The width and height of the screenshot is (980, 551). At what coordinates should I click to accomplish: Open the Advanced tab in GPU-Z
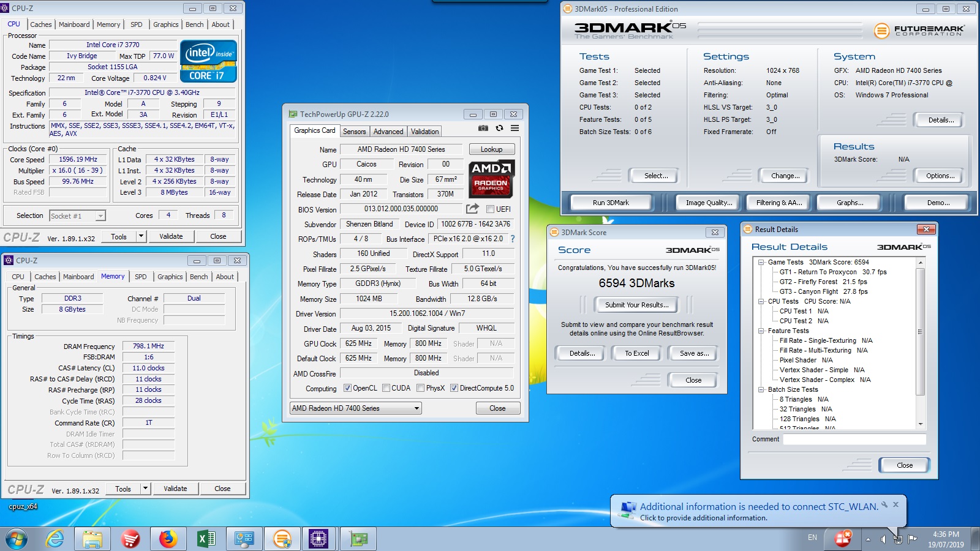pos(388,132)
